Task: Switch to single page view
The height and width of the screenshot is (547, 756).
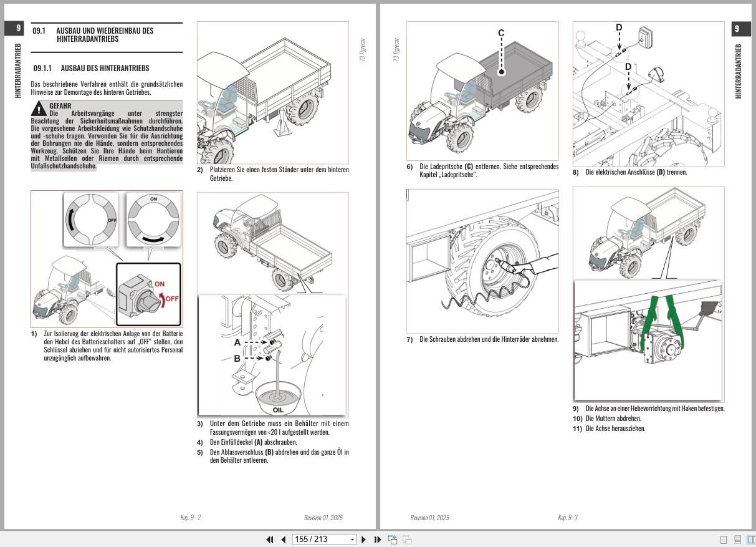Action: pyautogui.click(x=724, y=540)
